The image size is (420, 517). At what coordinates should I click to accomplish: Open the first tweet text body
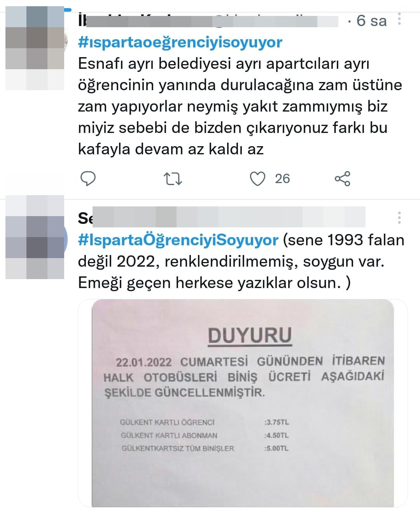pyautogui.click(x=240, y=107)
